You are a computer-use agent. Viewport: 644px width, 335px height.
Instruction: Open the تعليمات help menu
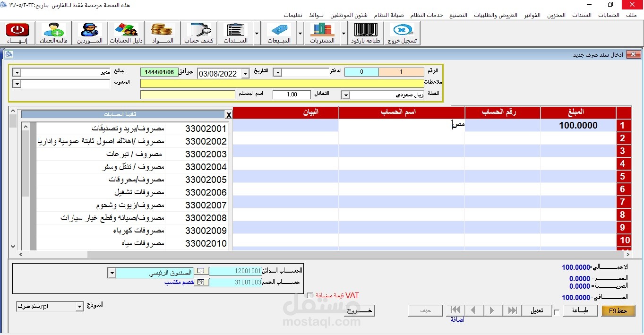293,15
